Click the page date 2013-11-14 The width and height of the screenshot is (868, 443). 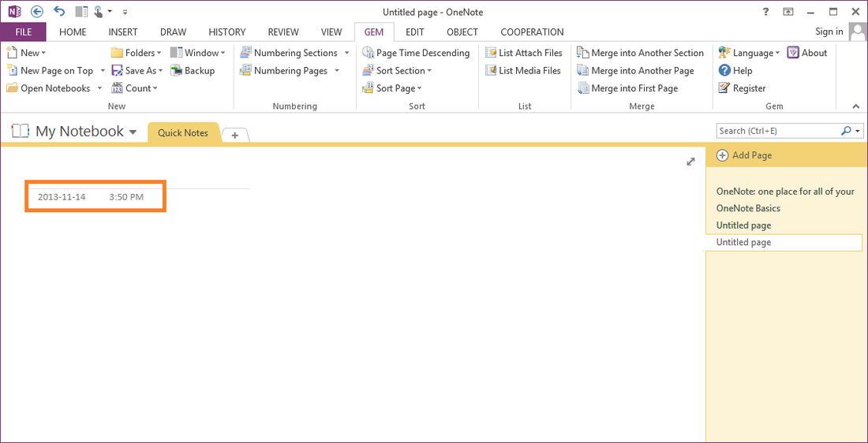point(62,197)
